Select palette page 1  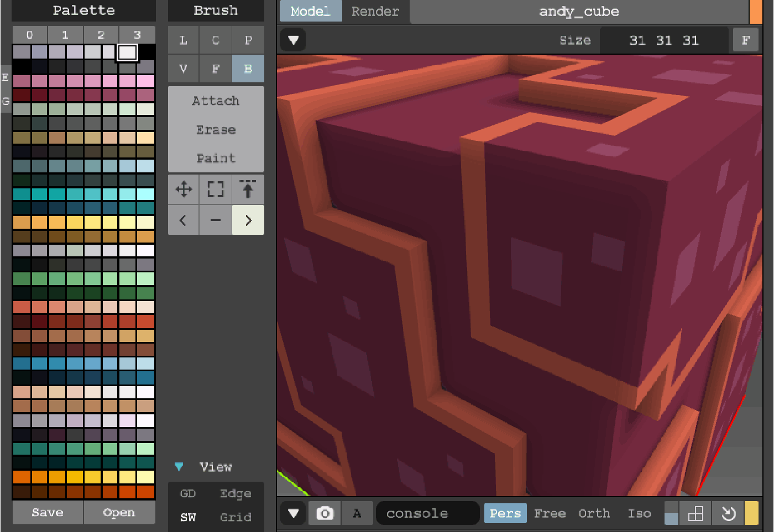pos(65,34)
